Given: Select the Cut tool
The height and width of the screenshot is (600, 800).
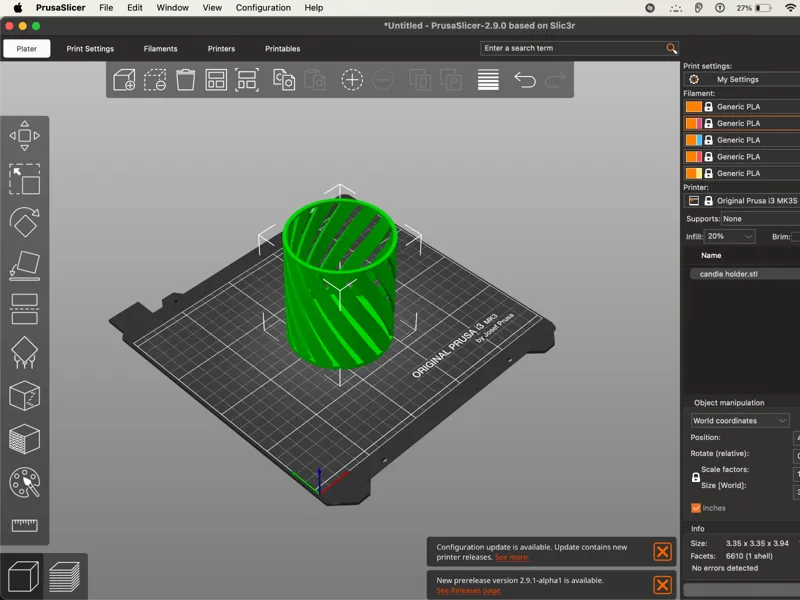Looking at the screenshot, I should pos(24,309).
